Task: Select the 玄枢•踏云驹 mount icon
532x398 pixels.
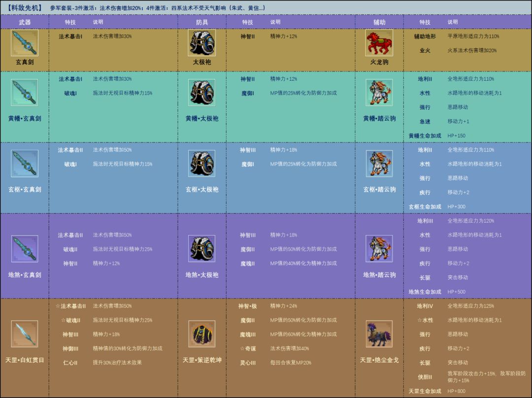Action: click(379, 164)
